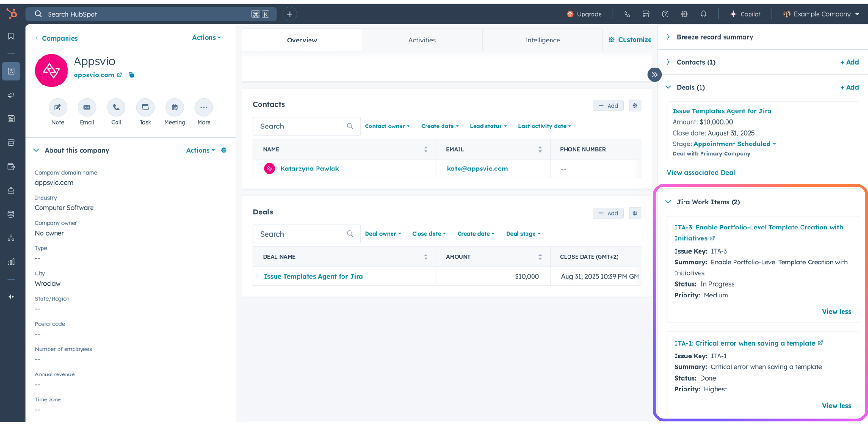868x425 pixels.
Task: Open the Notifications bell icon
Action: [703, 14]
